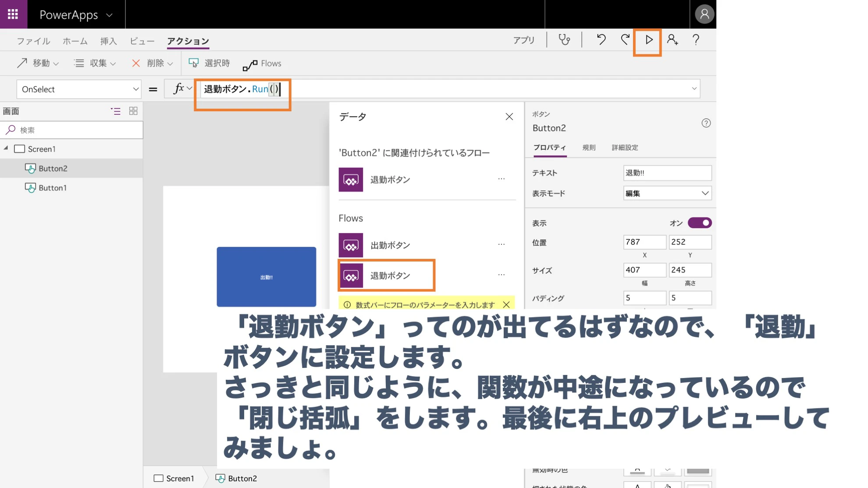Expand the fx function chooser
The width and height of the screenshot is (868, 488).
coord(182,89)
